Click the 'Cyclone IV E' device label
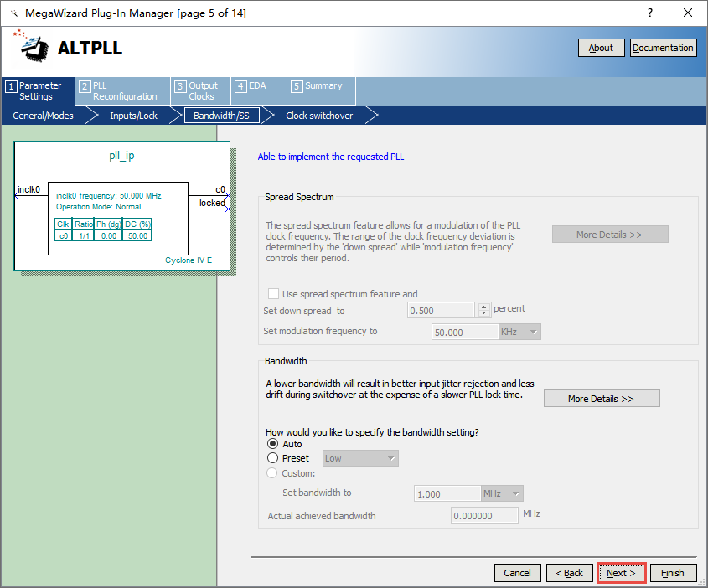Viewport: 708px width, 588px height. pyautogui.click(x=189, y=260)
